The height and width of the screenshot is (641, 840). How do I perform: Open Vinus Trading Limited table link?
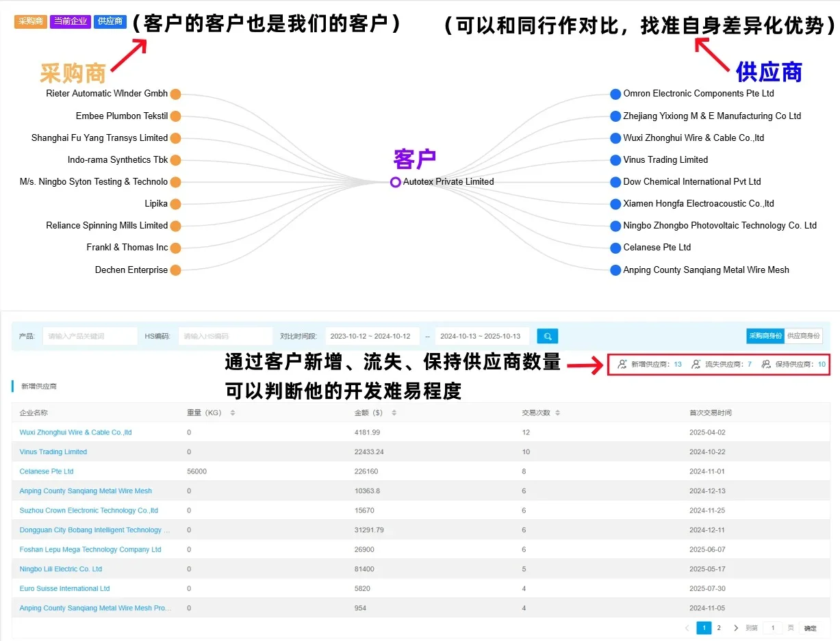point(53,452)
